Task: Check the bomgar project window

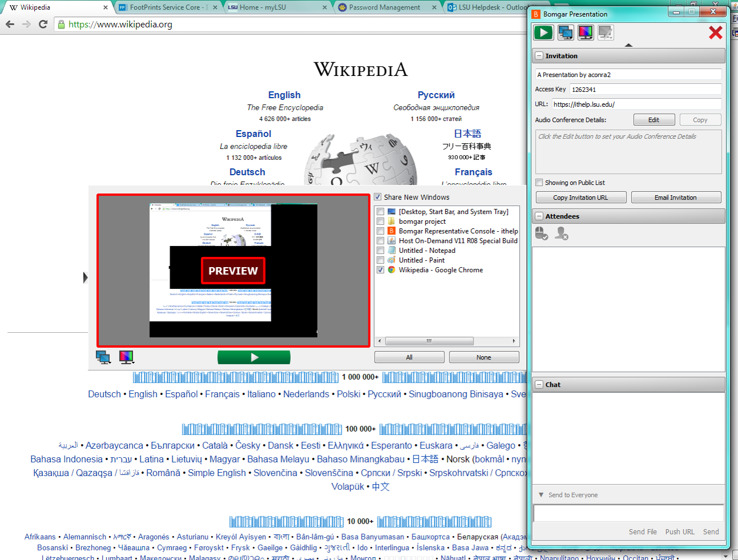Action: click(380, 221)
